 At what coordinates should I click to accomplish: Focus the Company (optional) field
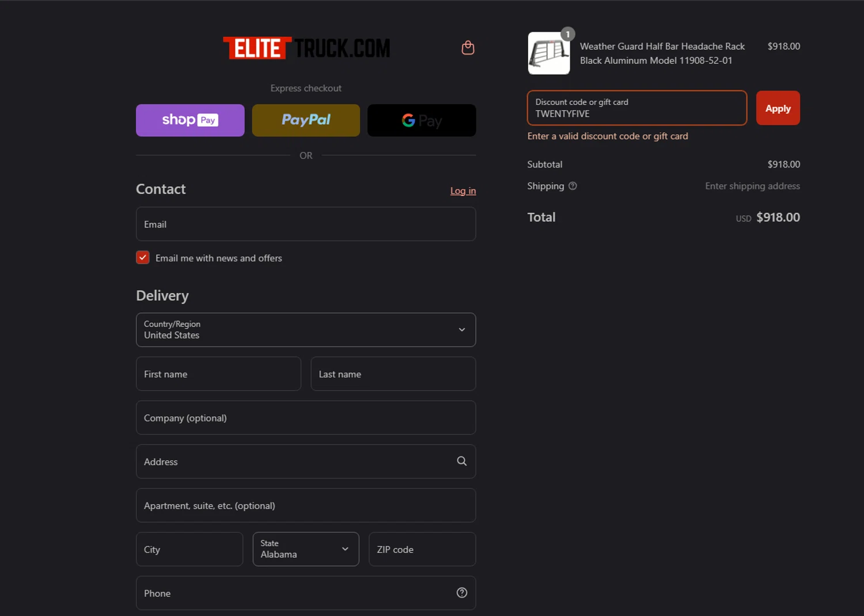click(306, 417)
